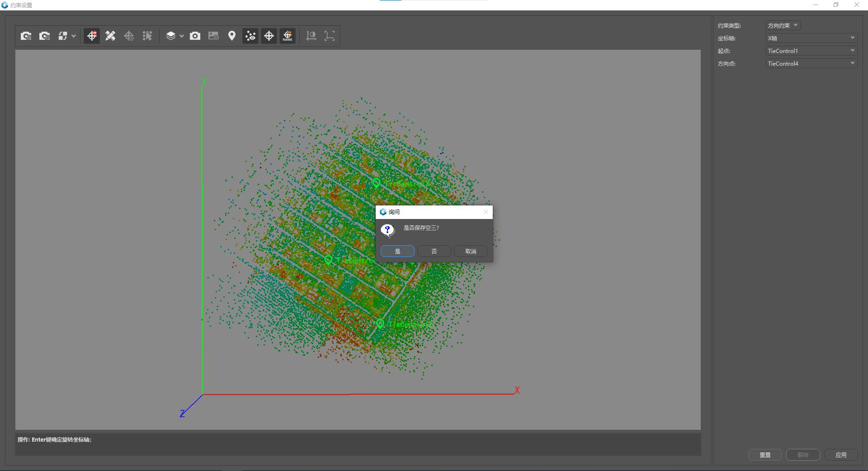
Task: Select the ruler and pencil measure tool
Action: tap(110, 36)
